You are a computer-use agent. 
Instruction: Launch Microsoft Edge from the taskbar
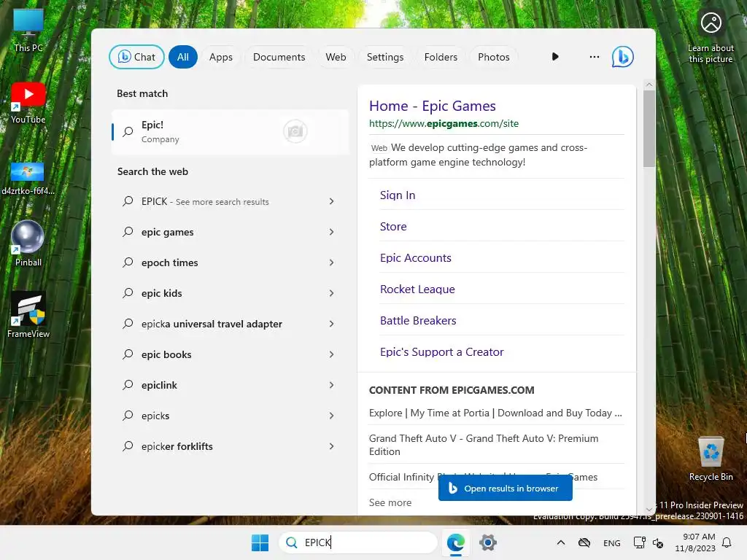click(x=456, y=542)
